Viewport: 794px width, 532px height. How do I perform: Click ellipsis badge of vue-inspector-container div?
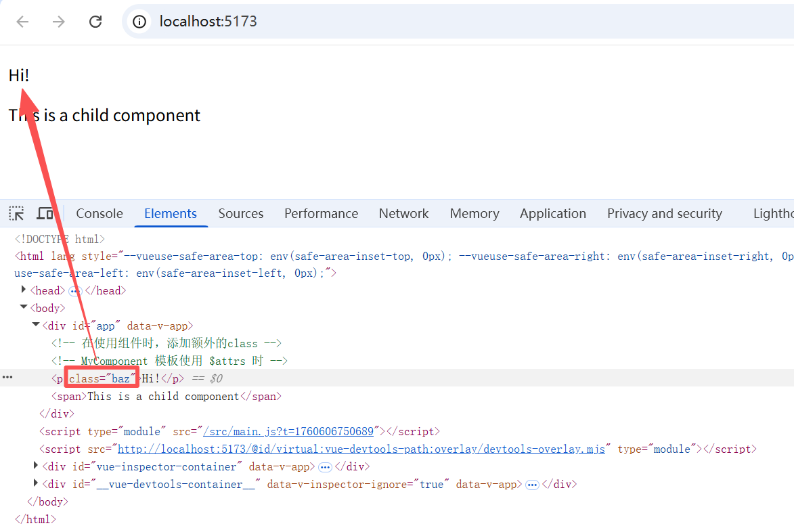pyautogui.click(x=325, y=467)
